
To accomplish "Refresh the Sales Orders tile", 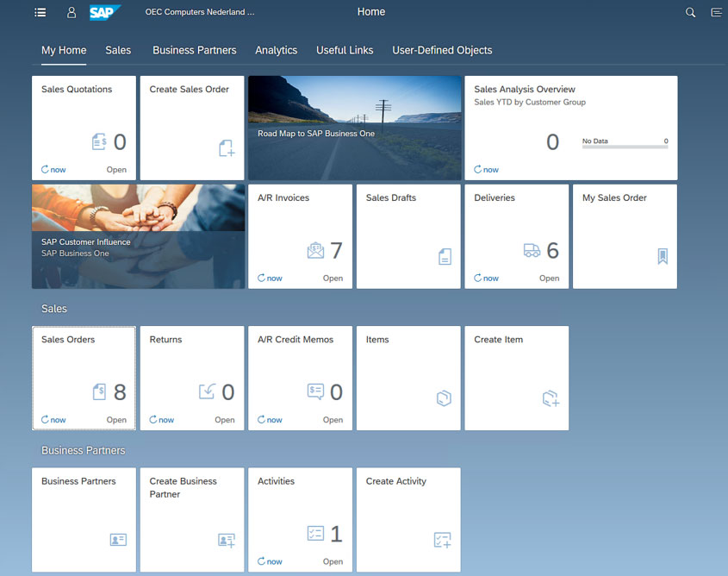I will tap(53, 420).
